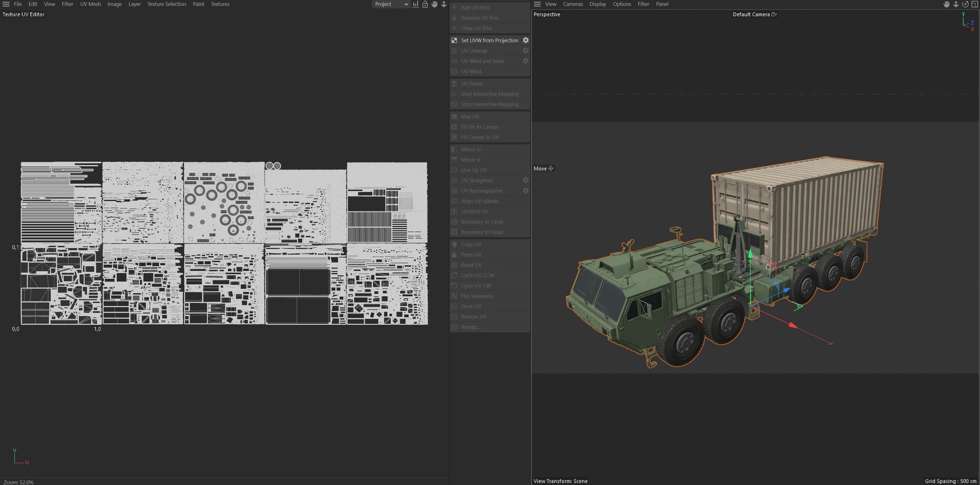
Task: Open the viewport Options menu
Action: (x=622, y=4)
